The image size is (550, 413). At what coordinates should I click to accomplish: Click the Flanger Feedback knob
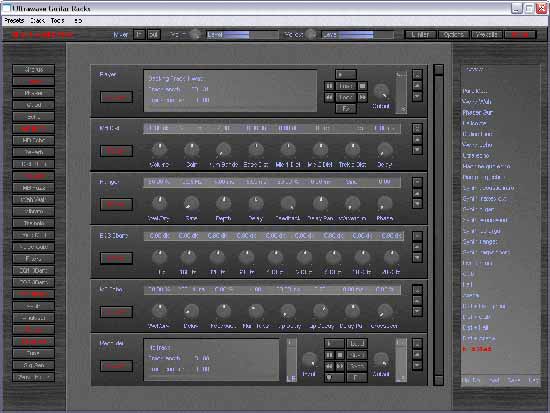288,204
